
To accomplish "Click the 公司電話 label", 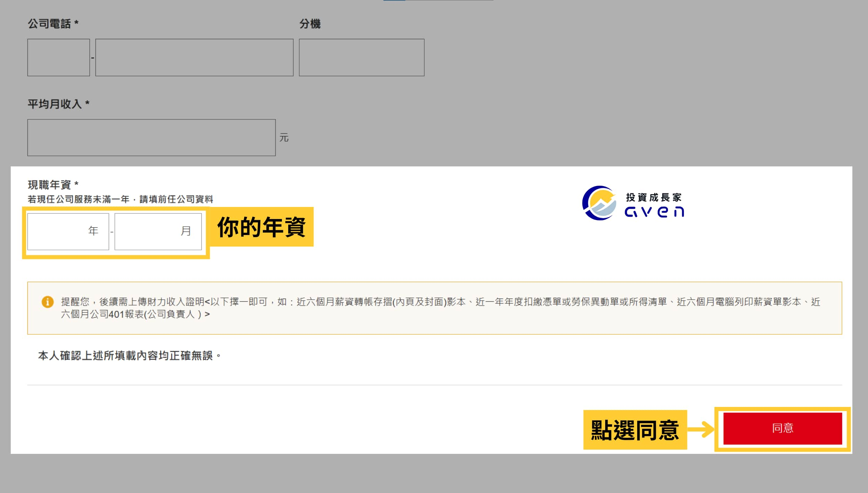I will [53, 24].
